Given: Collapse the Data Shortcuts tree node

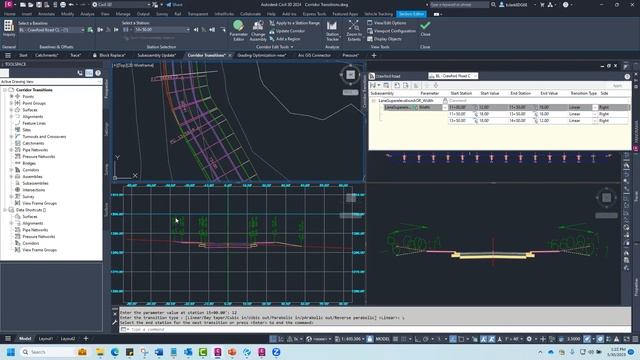Looking at the screenshot, I should point(5,210).
